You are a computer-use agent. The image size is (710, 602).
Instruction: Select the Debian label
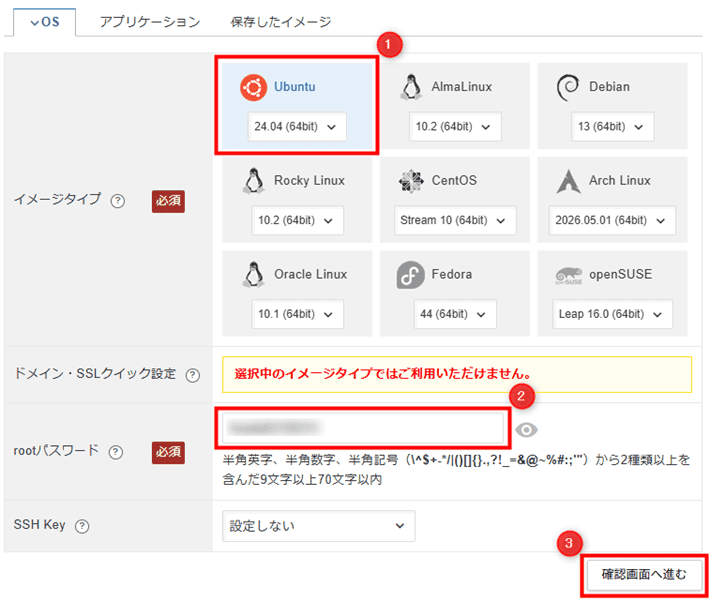click(609, 87)
